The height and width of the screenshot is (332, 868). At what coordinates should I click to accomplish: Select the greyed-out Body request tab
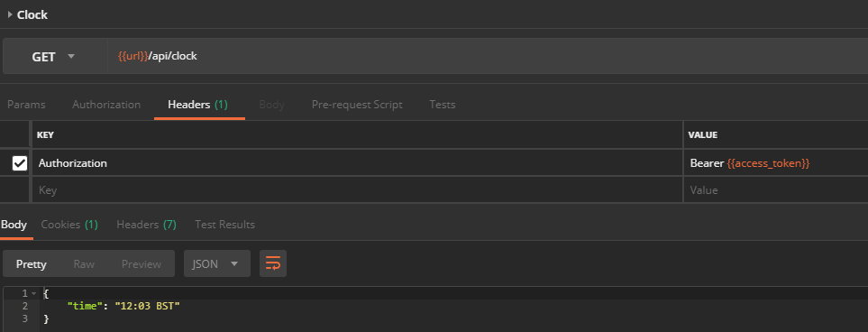click(272, 104)
